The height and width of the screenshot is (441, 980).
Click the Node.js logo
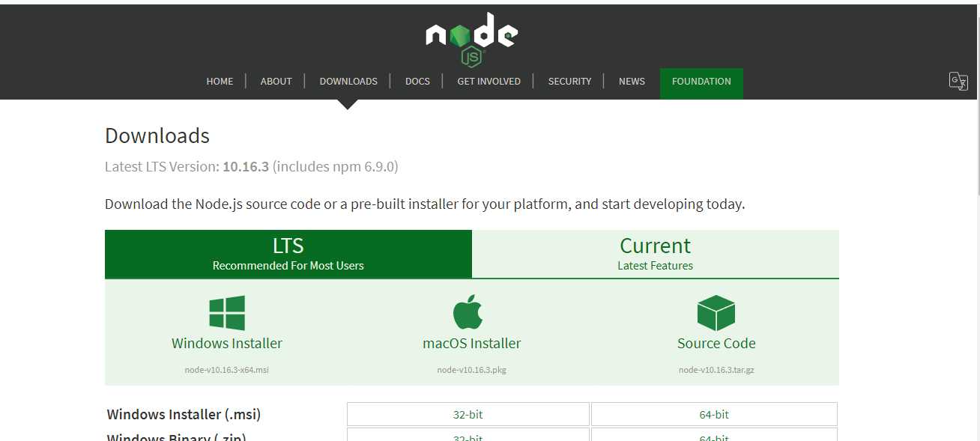(471, 40)
